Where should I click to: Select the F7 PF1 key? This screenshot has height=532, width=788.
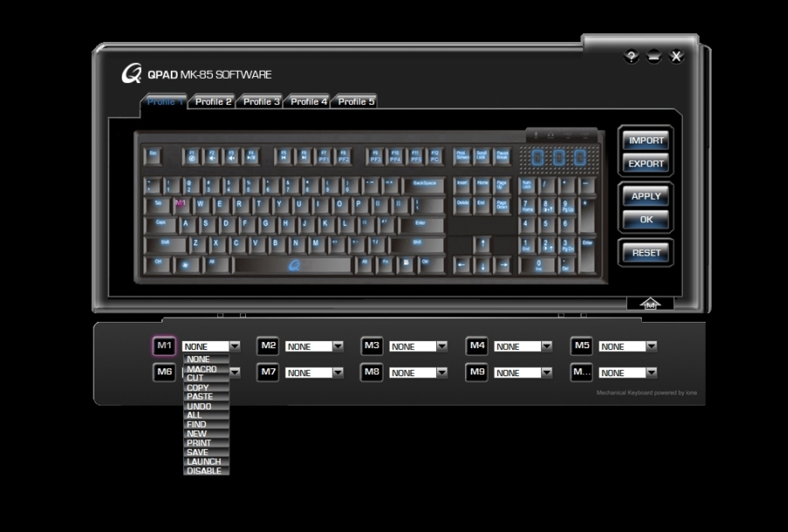tap(324, 157)
